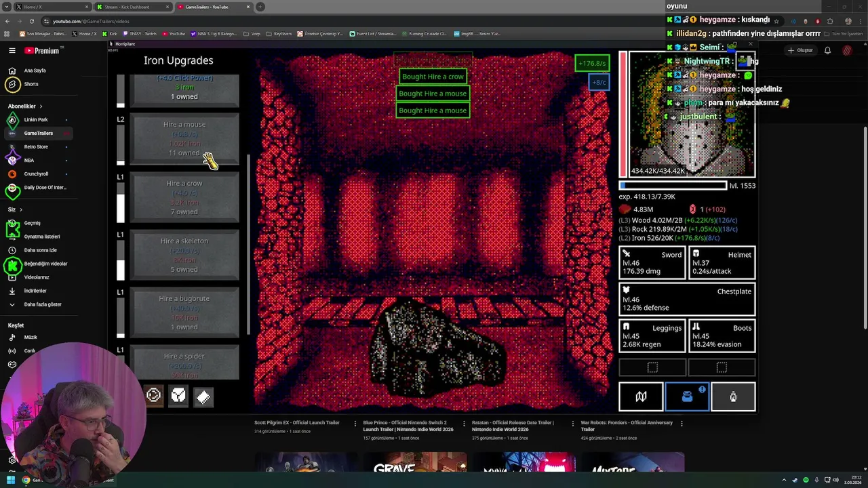Click the right empty equipment slot
This screenshot has height=488, width=868.
click(722, 367)
